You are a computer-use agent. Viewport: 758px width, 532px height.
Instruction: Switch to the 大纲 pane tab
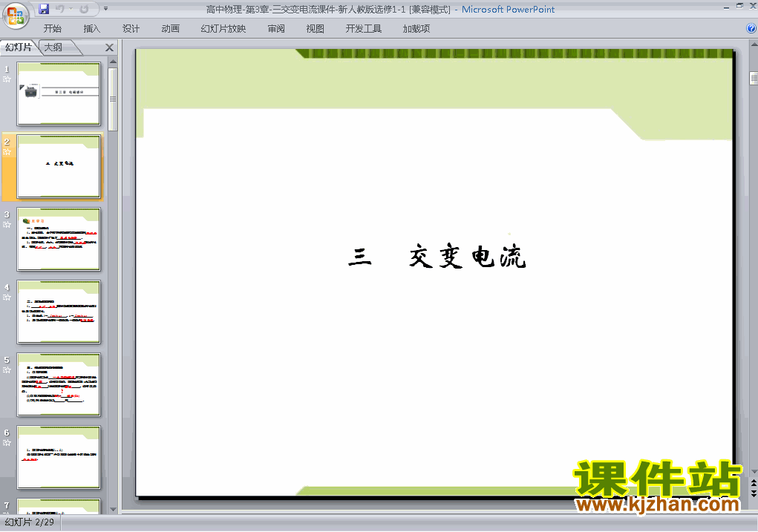pyautogui.click(x=53, y=47)
